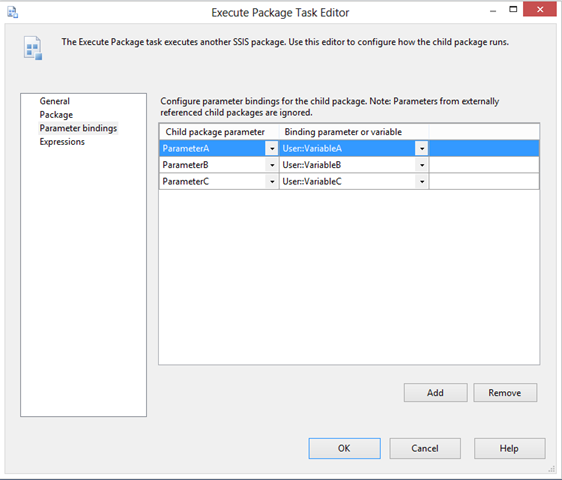Click the Add button
Image resolution: width=562 pixels, height=480 pixels.
[435, 393]
